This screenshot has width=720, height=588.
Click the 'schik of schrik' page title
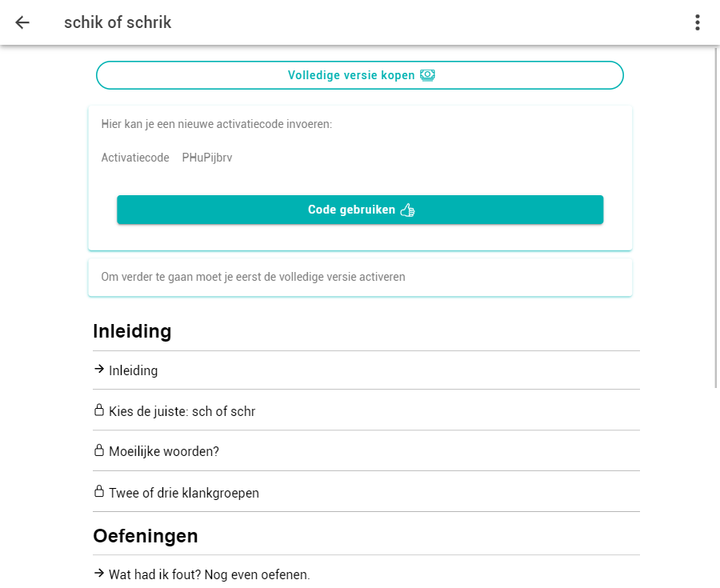click(x=118, y=22)
